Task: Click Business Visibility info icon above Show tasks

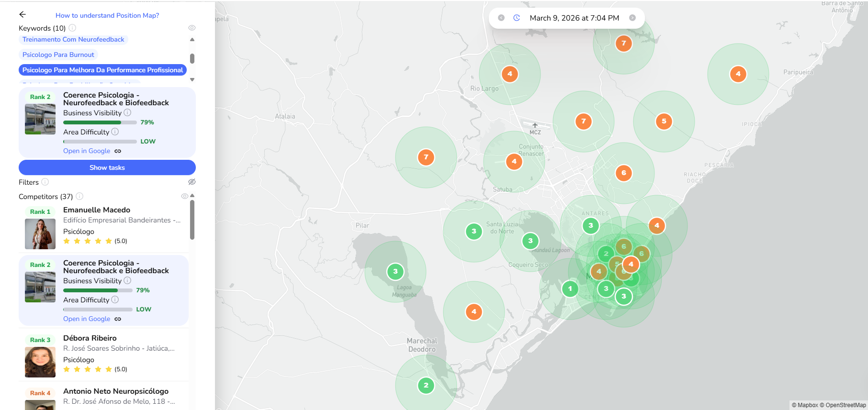Action: click(127, 112)
